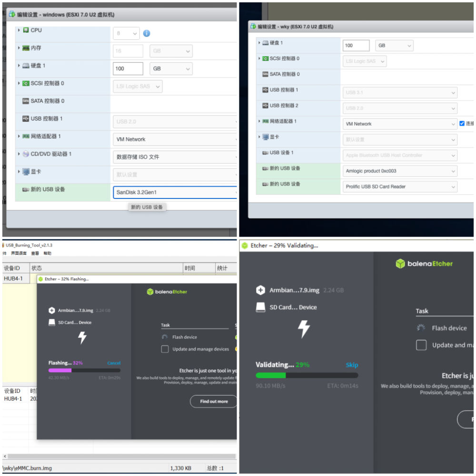Viewport: 476px width, 476px height.
Task: Click the 总数 :1 status bar entry
Action: pos(215,468)
